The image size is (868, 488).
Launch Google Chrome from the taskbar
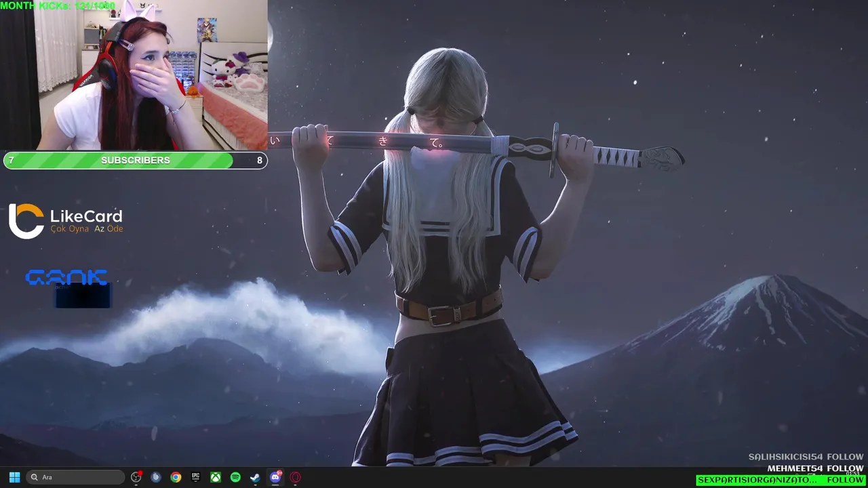(x=176, y=477)
